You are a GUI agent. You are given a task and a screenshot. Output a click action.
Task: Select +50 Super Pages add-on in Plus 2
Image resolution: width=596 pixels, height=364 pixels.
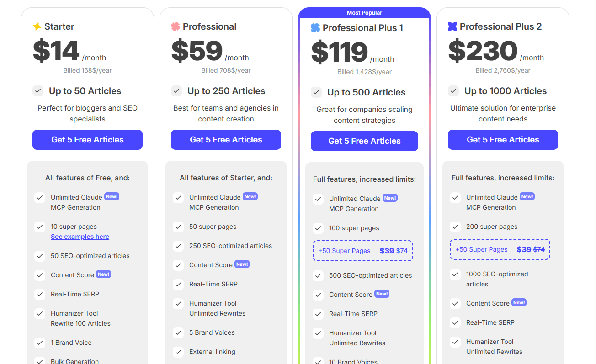[x=500, y=249]
